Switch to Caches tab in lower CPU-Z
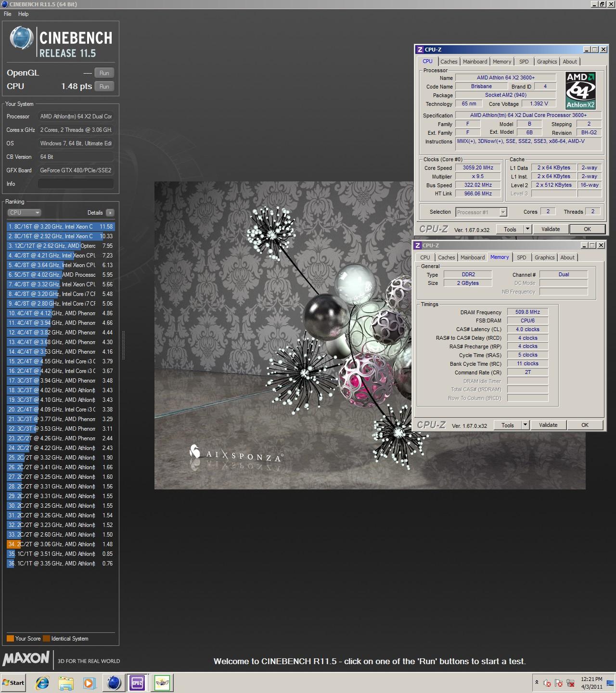The width and height of the screenshot is (616, 693). tap(446, 257)
